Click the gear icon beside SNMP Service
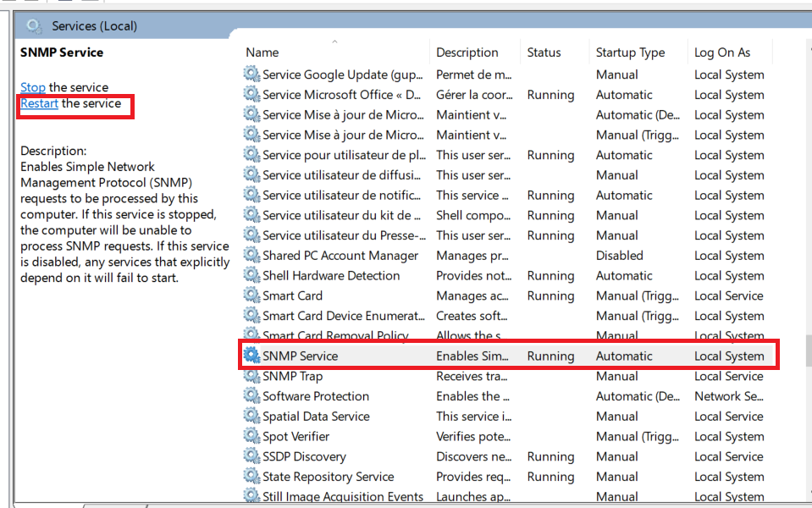Viewport: 812px width, 508px height. (x=251, y=356)
